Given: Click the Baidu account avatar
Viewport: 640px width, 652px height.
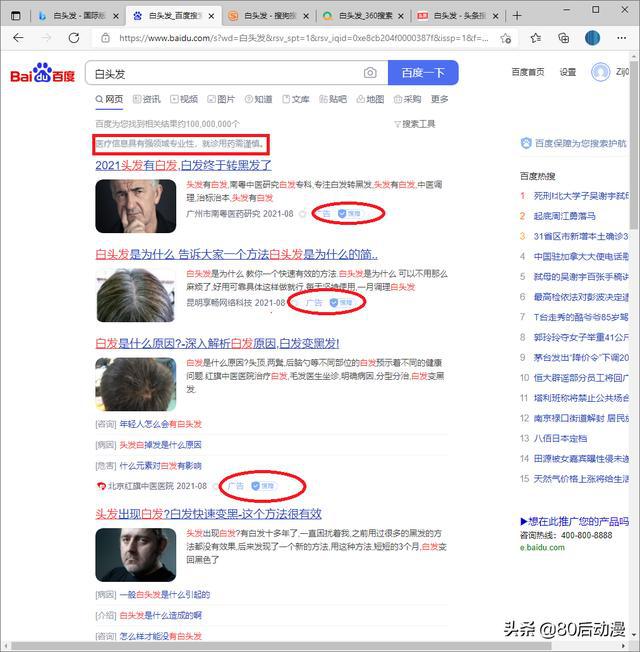Looking at the screenshot, I should tap(600, 72).
